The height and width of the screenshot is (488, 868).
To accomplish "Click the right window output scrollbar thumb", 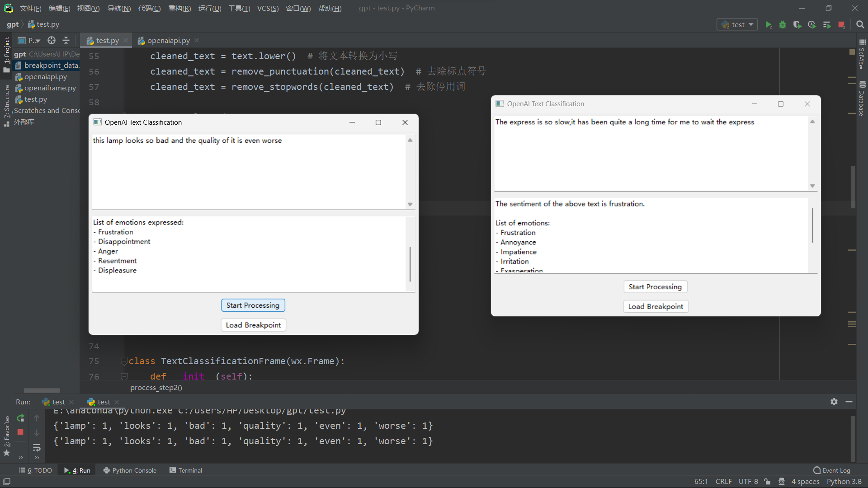I will point(812,225).
